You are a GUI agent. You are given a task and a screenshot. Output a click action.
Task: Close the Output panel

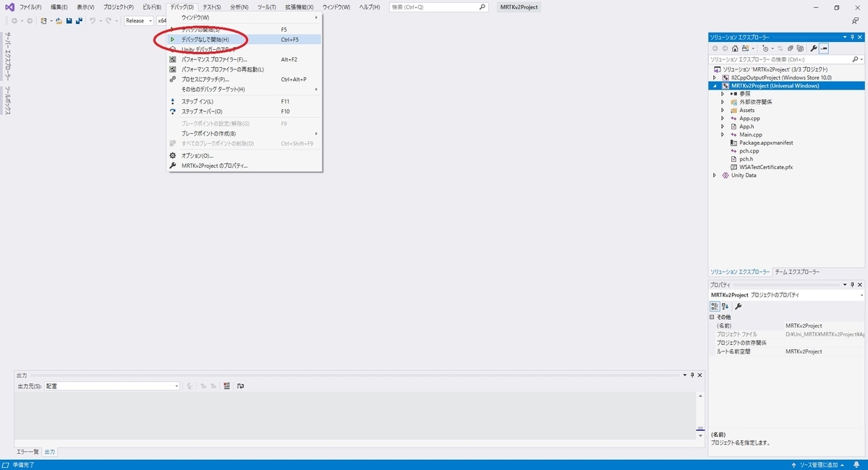pos(699,375)
